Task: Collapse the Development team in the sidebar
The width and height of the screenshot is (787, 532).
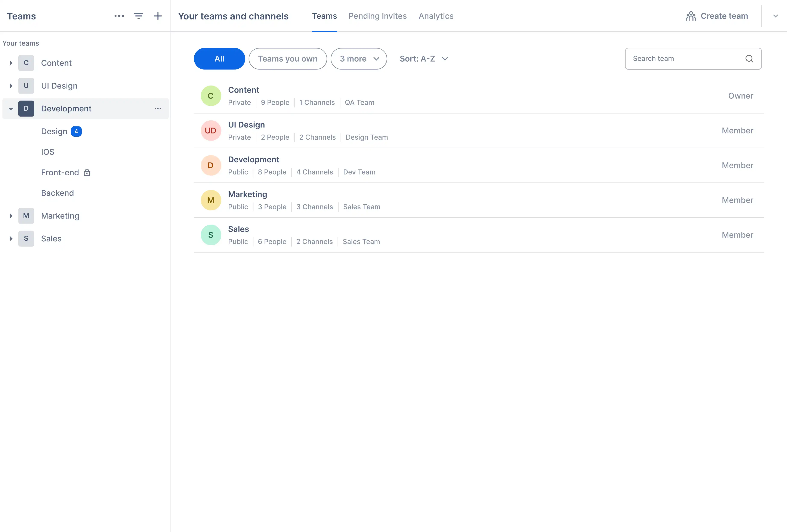Action: point(11,109)
